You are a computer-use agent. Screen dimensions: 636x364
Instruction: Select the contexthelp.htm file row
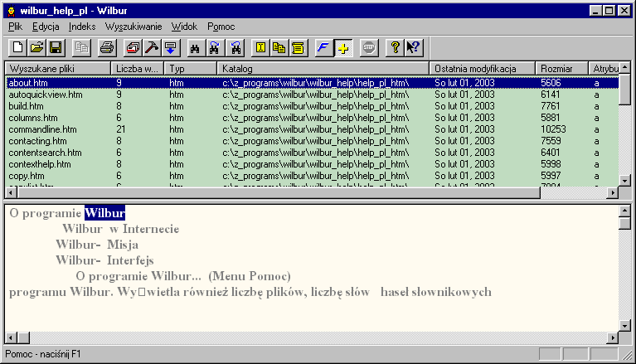(x=313, y=164)
